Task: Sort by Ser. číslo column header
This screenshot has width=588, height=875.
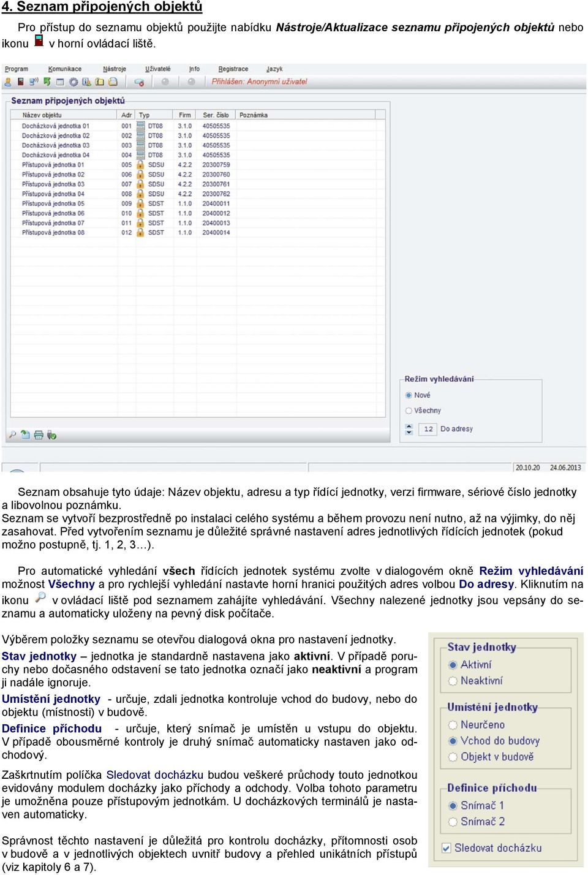Action: [x=216, y=115]
